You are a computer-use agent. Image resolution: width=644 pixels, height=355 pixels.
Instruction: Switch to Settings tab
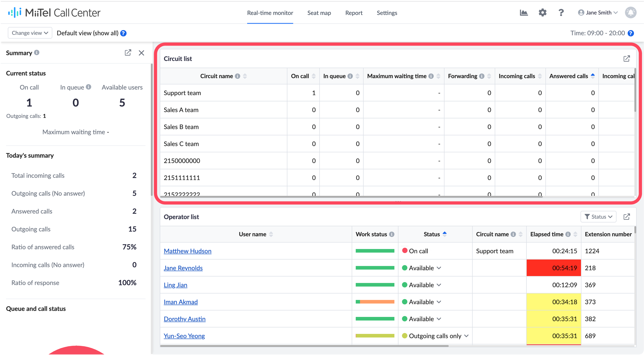point(387,13)
